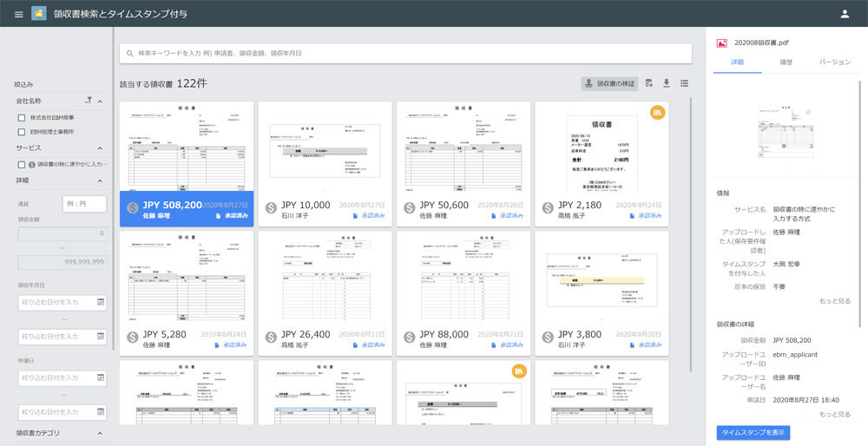Click the coin icon on the JPY 50,600 card
868x446 pixels.
(409, 207)
